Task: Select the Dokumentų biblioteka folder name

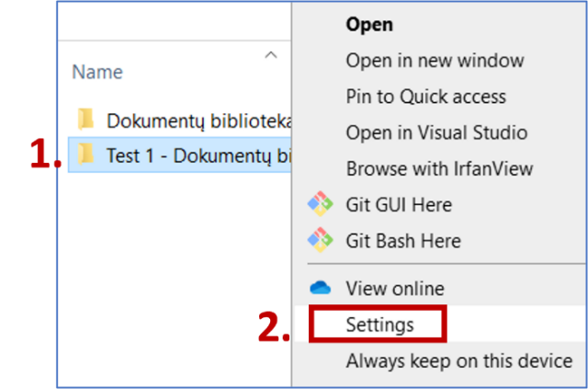Action: [198, 120]
